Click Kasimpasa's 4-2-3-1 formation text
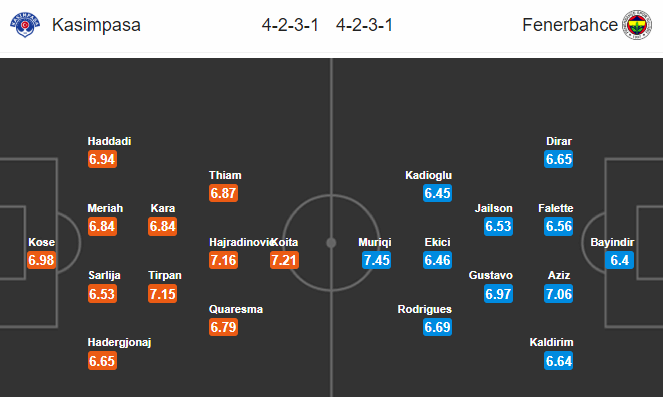663x397 pixels. [290, 25]
